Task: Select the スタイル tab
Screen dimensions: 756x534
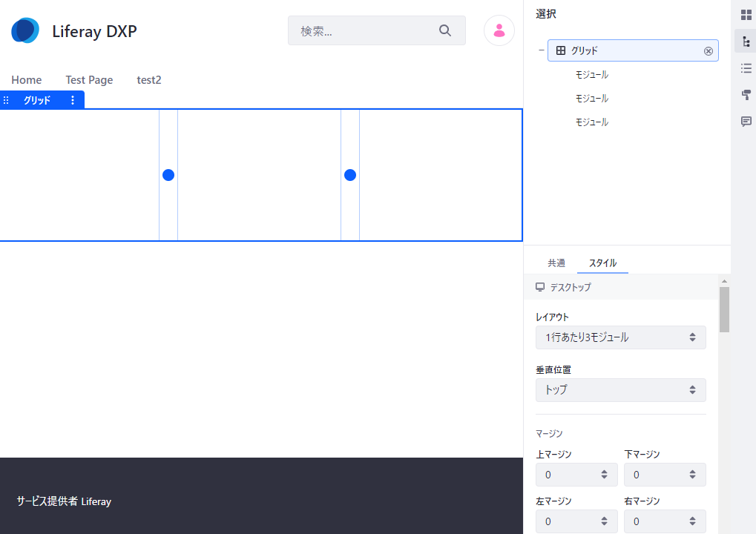Action: 602,263
